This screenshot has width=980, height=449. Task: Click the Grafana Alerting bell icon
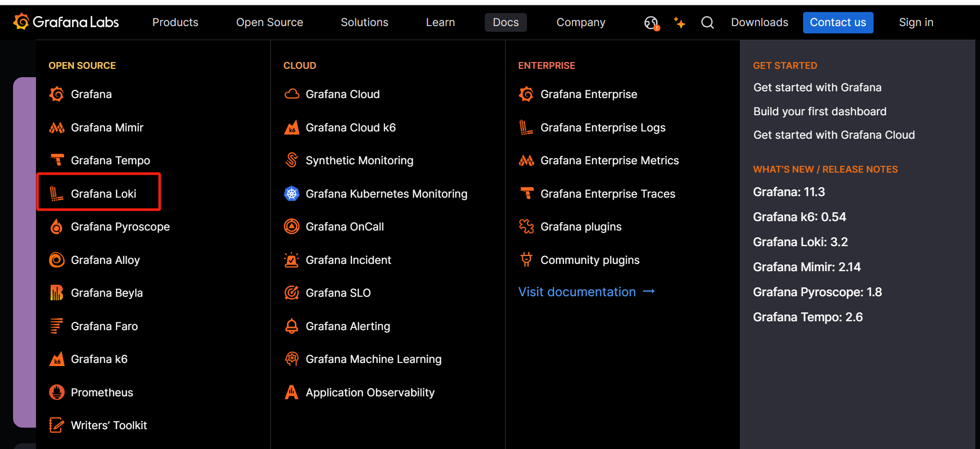(291, 326)
